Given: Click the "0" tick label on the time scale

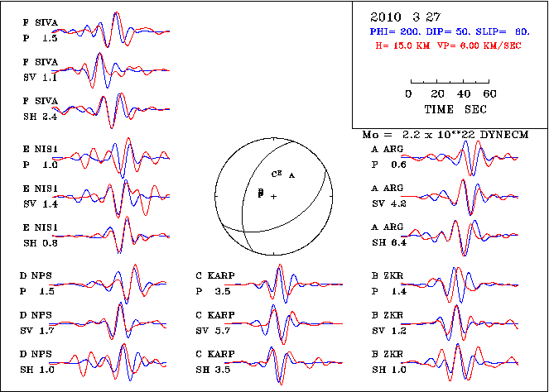Looking at the screenshot, I should tap(408, 93).
